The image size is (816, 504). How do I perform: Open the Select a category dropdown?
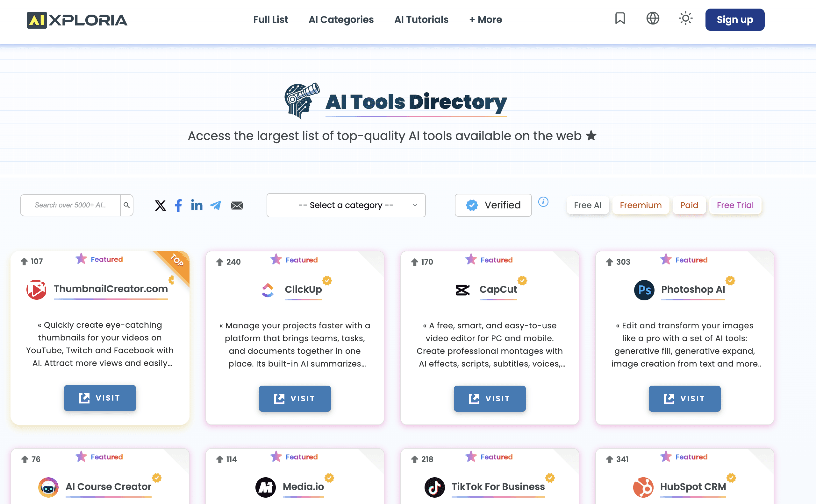tap(346, 205)
